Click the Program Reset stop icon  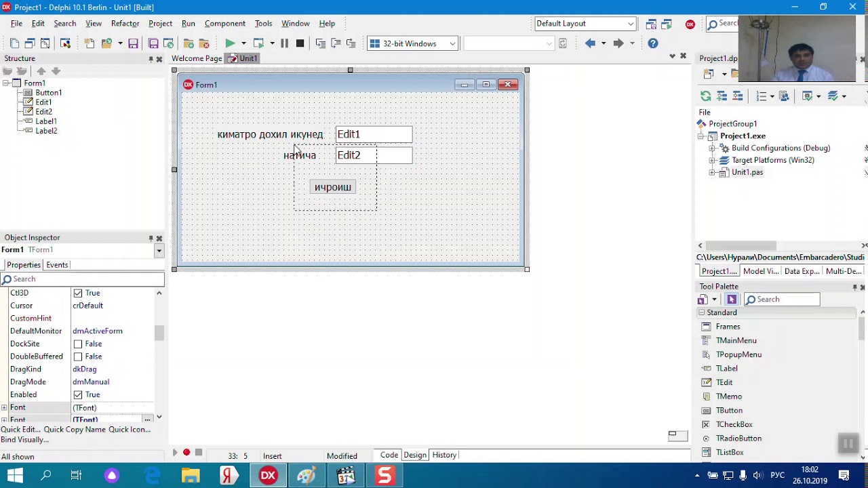300,43
